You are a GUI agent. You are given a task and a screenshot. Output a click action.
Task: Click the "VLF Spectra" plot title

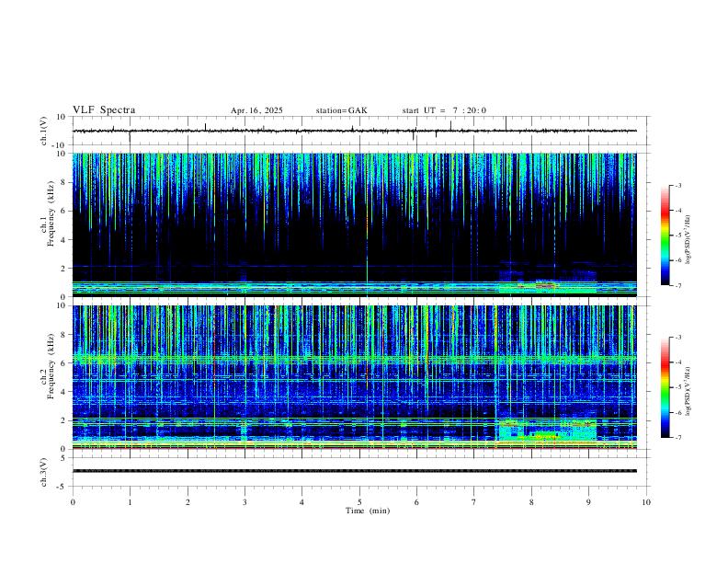[104, 110]
